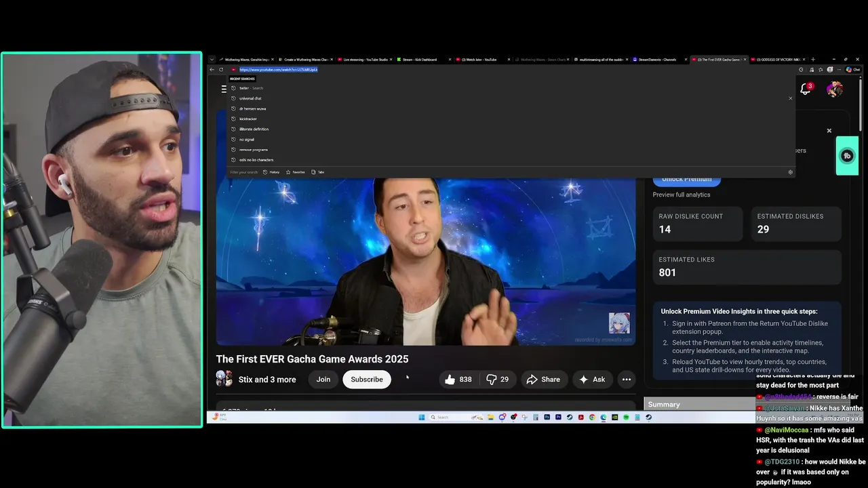The height and width of the screenshot is (488, 868).
Task: Reload the page with refresh icon
Action: (x=221, y=69)
